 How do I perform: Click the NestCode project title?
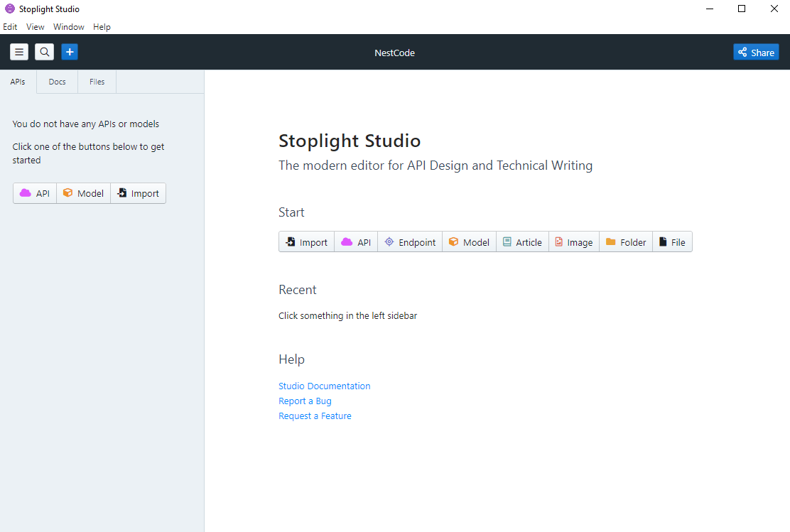[x=394, y=53]
